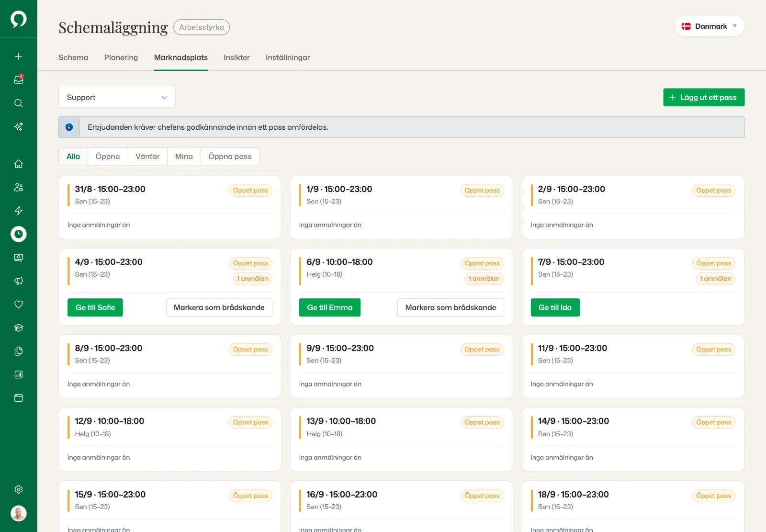This screenshot has height=532, width=766.
Task: Expand the Support department dropdown
Action: (x=117, y=97)
